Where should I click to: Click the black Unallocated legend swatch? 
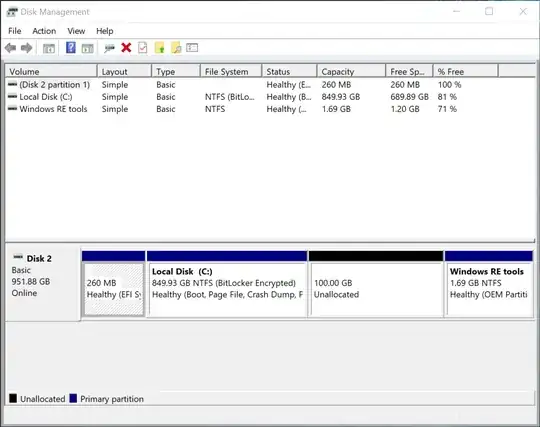click(13, 398)
